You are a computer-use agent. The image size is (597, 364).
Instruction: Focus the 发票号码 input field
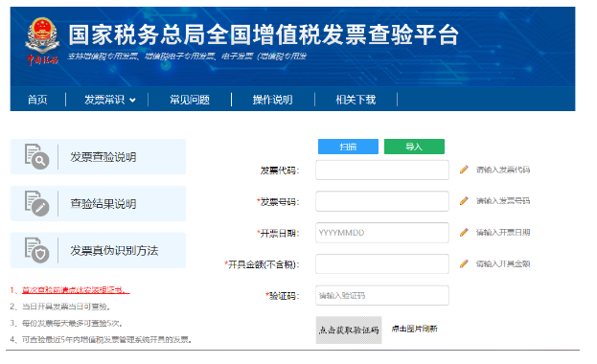tap(382, 201)
